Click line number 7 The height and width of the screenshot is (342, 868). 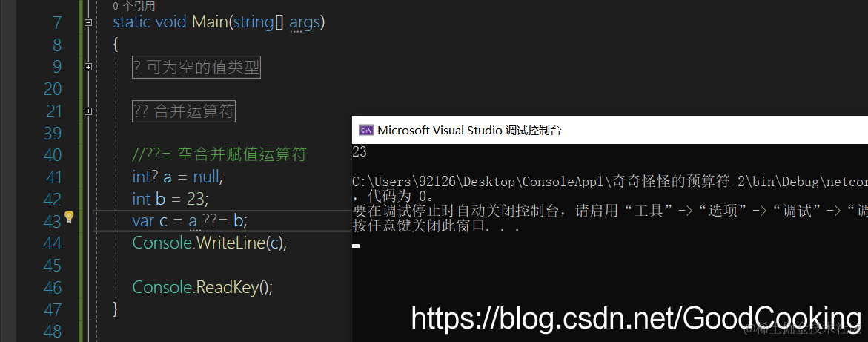pyautogui.click(x=56, y=23)
